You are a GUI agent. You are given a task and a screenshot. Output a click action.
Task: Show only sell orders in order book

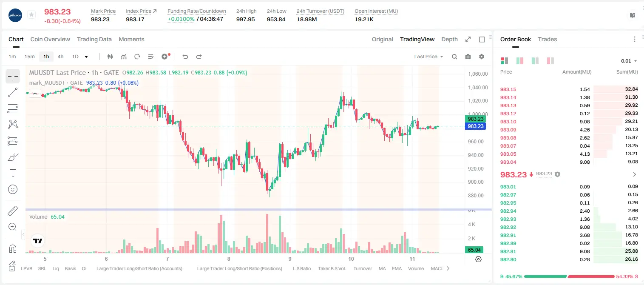click(x=550, y=61)
